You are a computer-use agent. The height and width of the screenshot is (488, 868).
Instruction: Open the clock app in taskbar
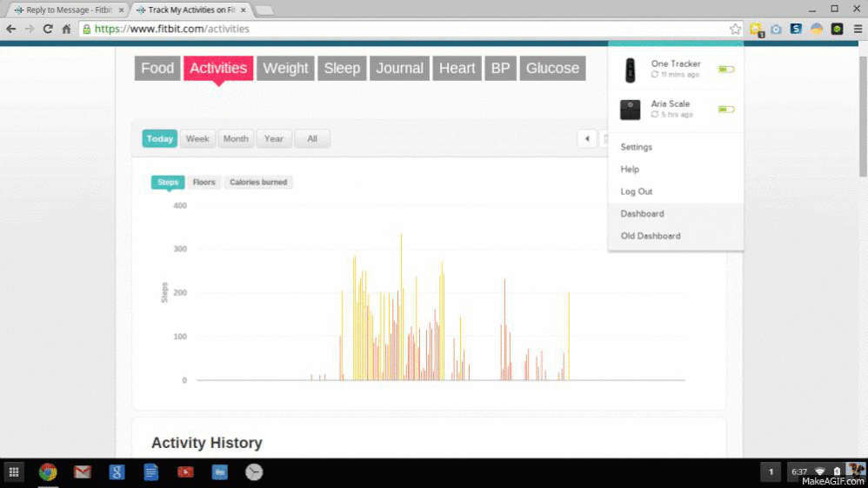[254, 472]
